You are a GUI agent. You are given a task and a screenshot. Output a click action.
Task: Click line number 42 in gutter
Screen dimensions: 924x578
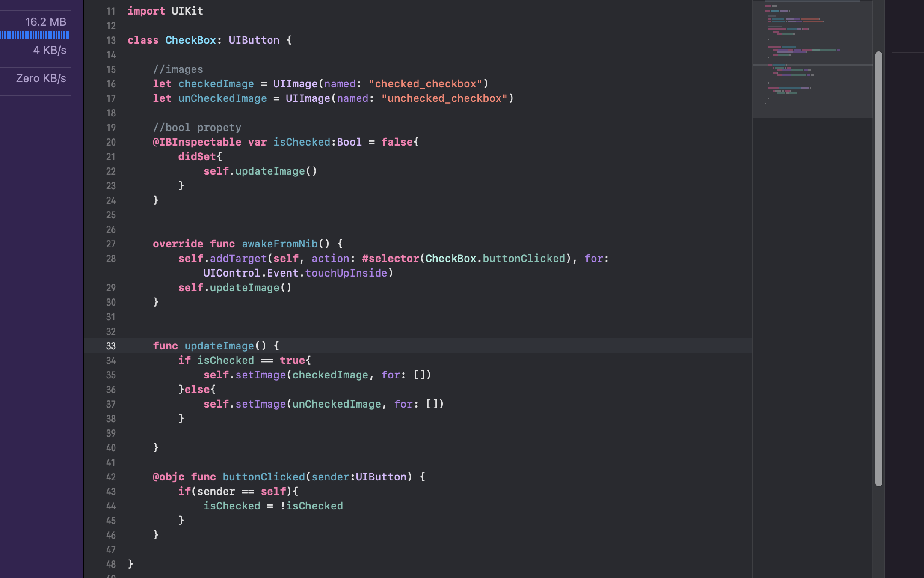click(111, 477)
